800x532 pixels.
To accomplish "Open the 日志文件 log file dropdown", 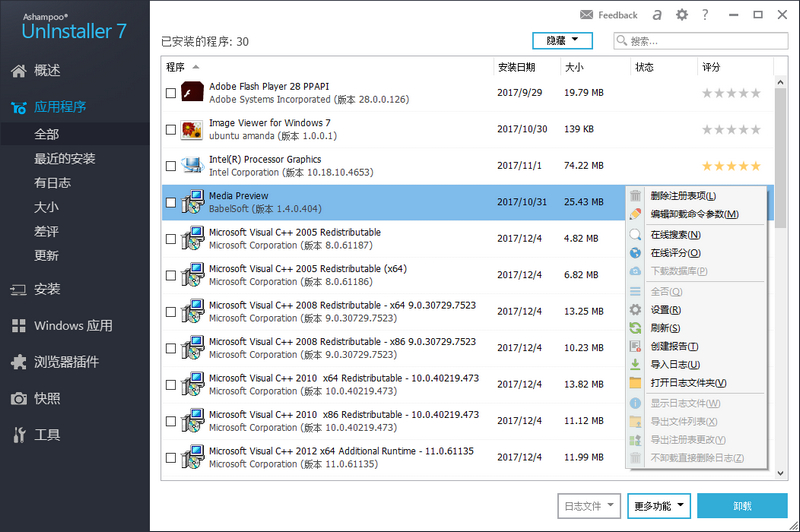I will (x=589, y=506).
